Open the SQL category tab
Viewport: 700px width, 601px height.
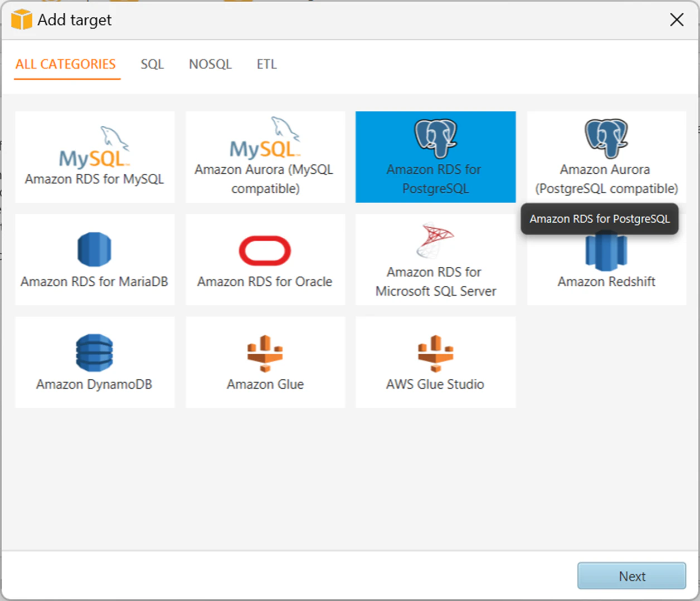point(152,65)
